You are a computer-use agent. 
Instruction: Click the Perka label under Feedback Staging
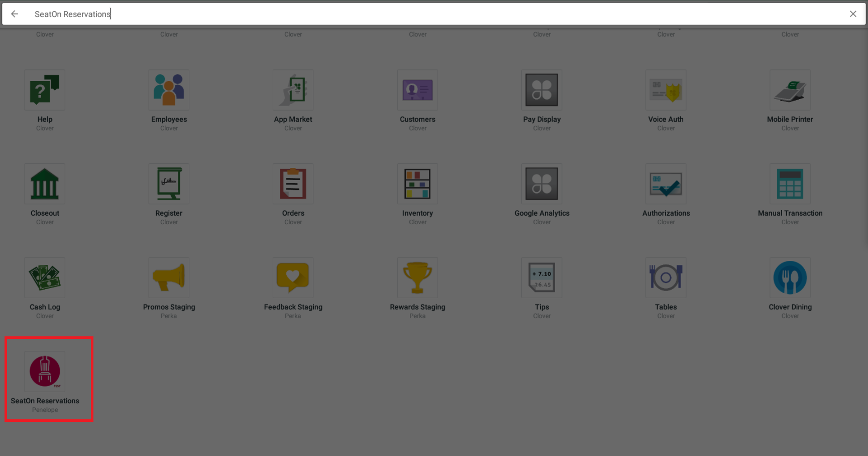[x=293, y=316]
